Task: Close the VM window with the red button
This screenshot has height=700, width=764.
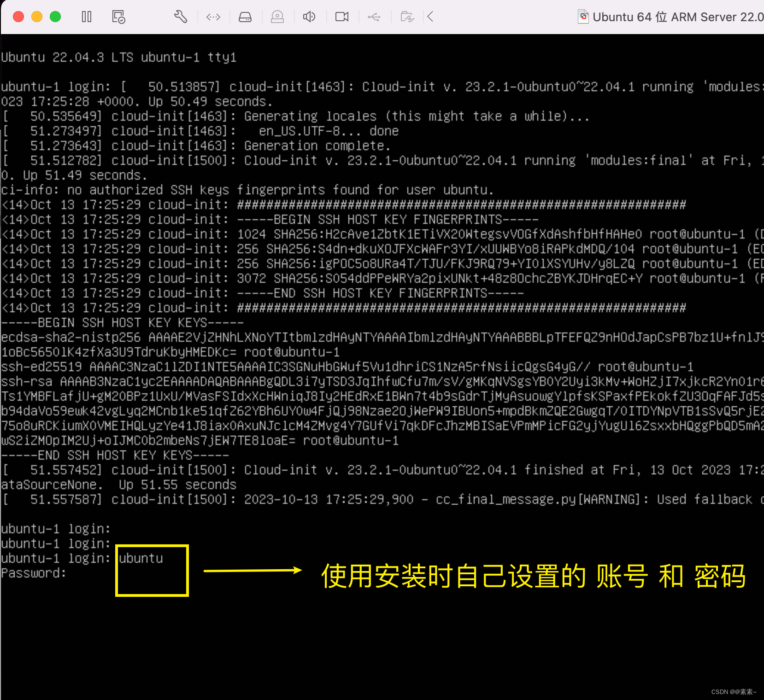Action: (x=18, y=17)
